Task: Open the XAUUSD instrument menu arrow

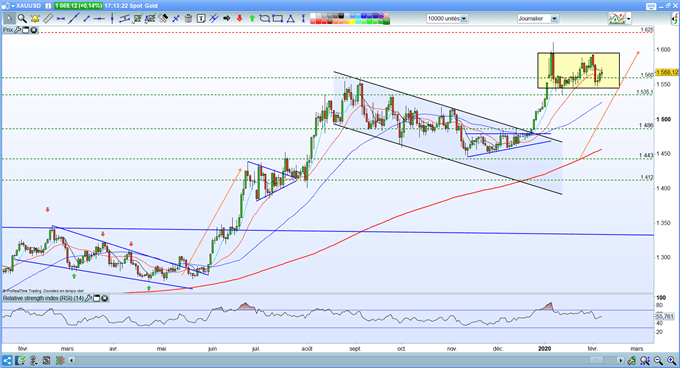Action: pos(13,6)
